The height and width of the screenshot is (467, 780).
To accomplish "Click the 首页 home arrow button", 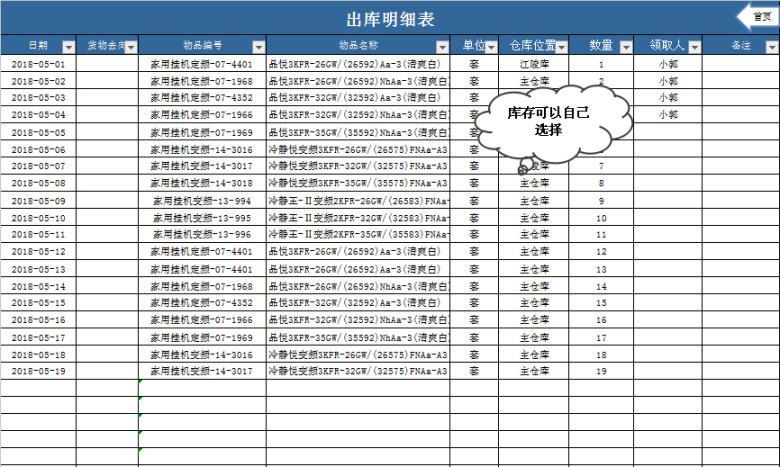I will 757,17.
